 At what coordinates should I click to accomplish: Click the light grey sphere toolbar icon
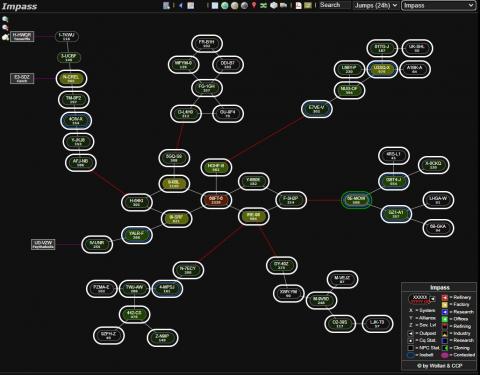pyautogui.click(x=235, y=5)
